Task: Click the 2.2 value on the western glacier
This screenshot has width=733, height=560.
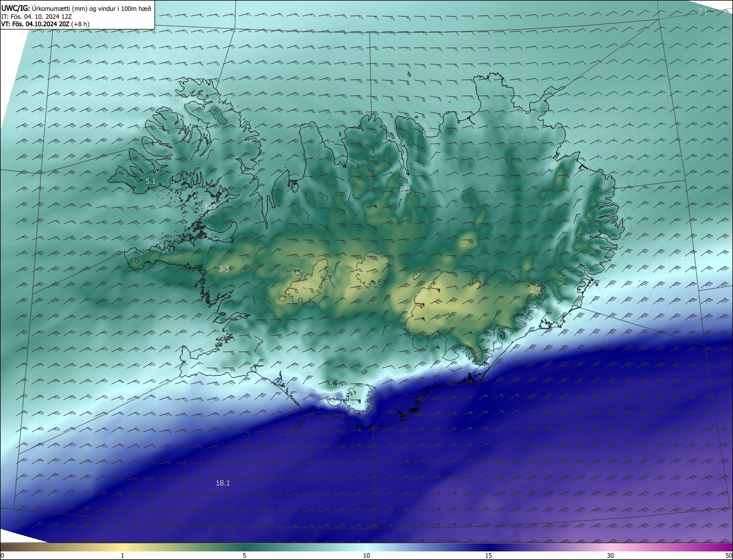Action: [304, 285]
